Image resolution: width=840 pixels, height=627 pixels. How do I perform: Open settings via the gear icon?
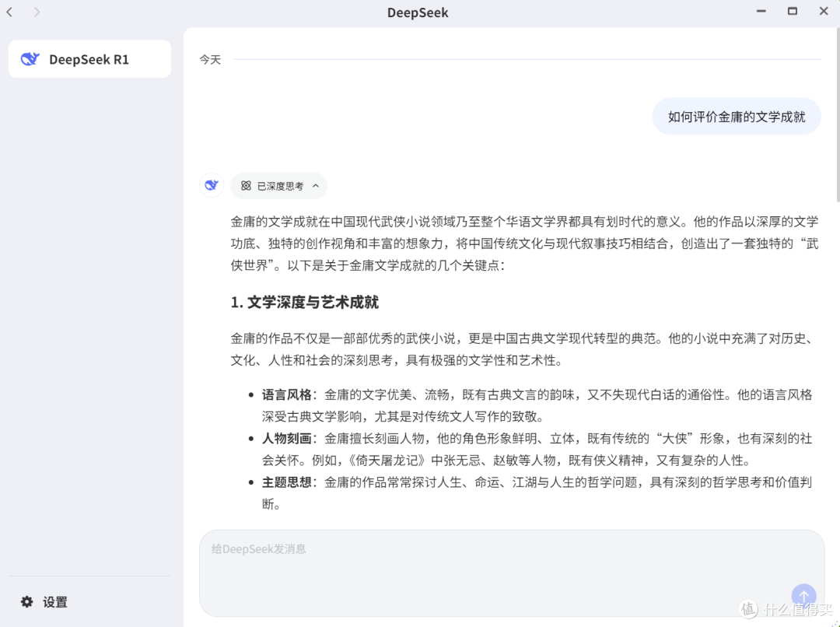point(26,602)
